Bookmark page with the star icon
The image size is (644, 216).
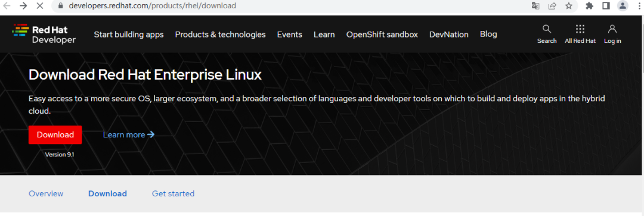[569, 6]
